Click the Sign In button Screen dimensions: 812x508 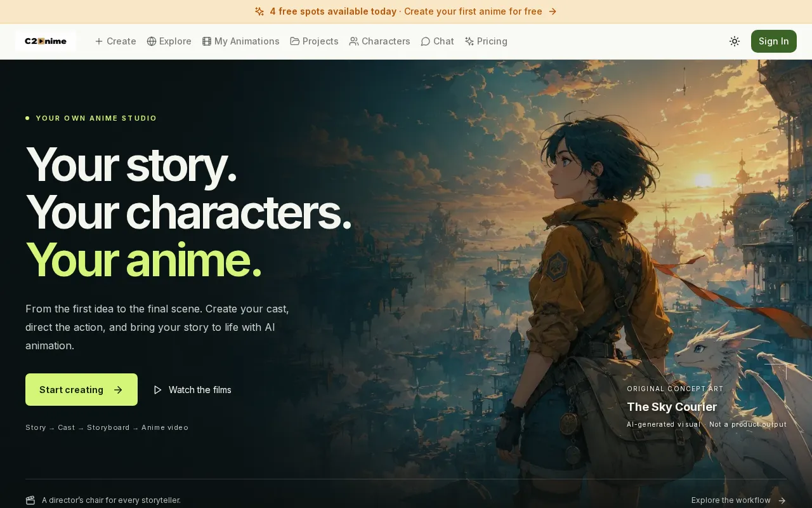[x=774, y=41]
